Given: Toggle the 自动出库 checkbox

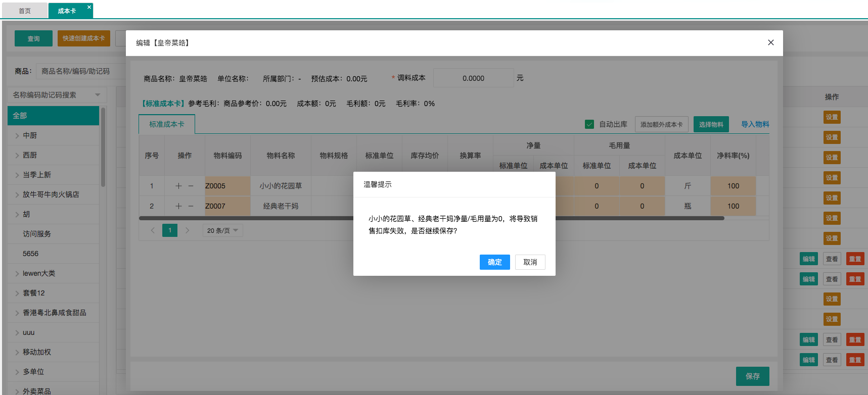Looking at the screenshot, I should coord(589,124).
